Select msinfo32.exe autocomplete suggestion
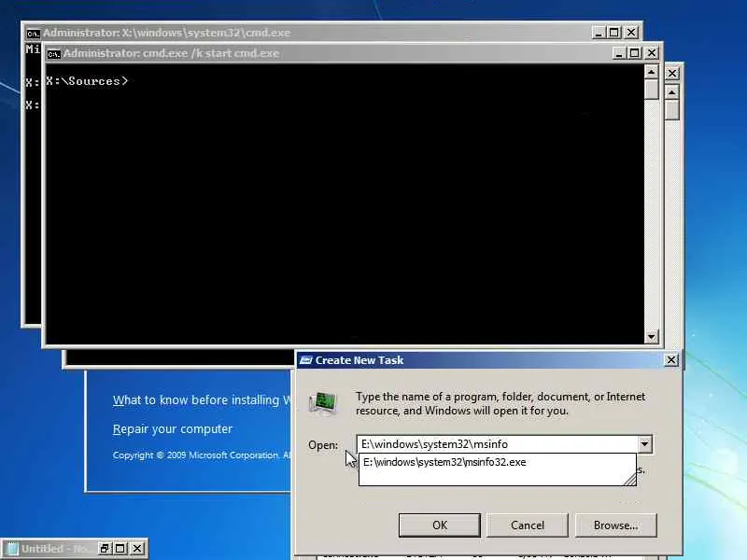747x560 pixels. pos(497,462)
